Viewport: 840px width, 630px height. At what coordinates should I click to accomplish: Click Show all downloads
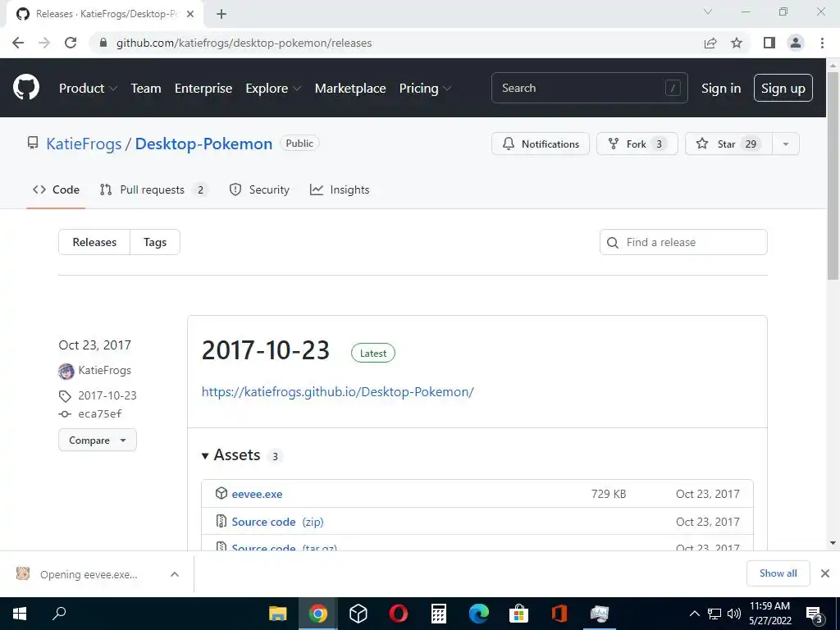click(x=778, y=573)
